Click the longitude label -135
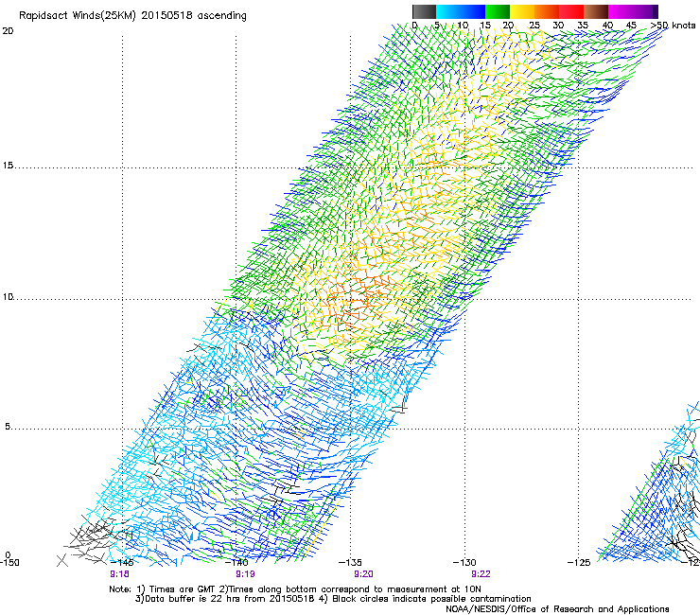Viewport: 700px width, 615px height. 350,562
